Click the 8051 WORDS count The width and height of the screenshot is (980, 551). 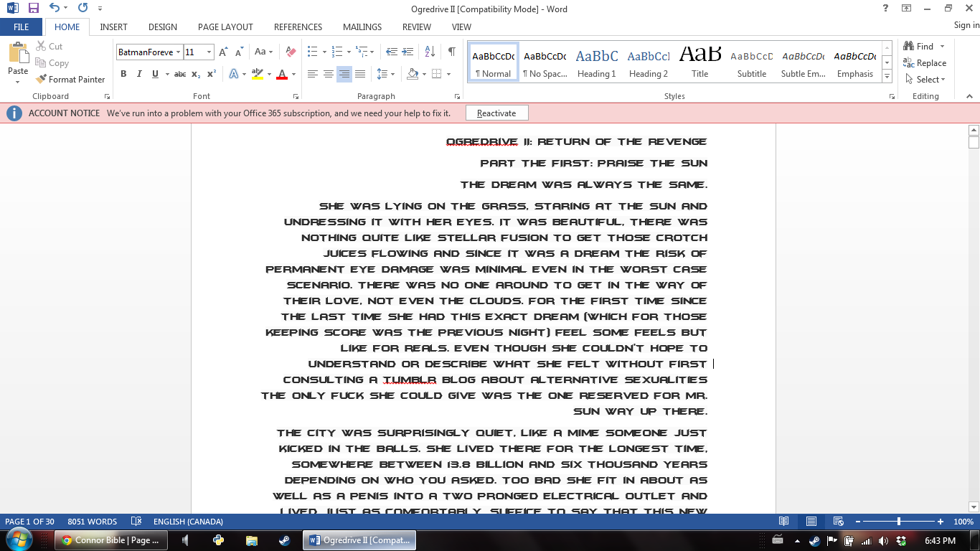(x=92, y=522)
